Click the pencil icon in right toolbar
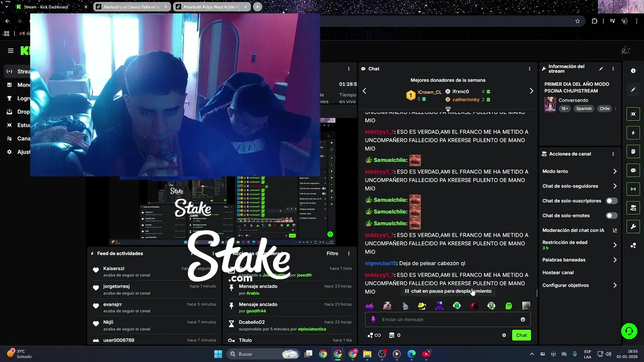644x362 pixels. [633, 89]
